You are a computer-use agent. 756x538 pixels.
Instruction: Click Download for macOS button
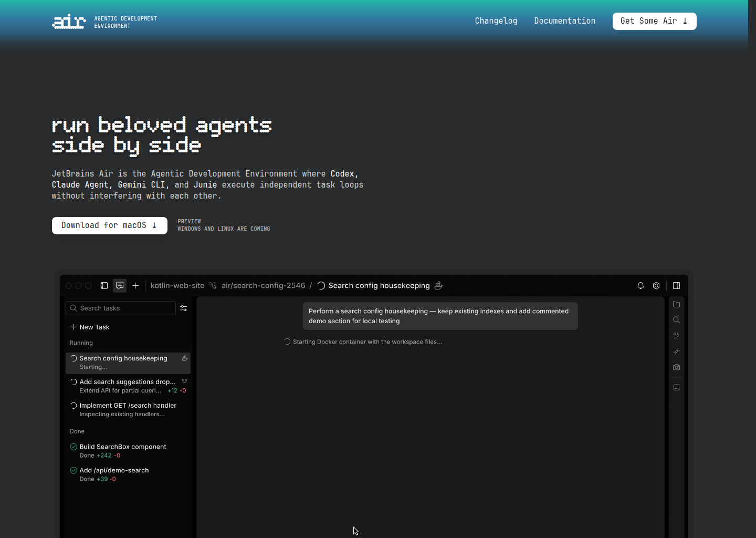tap(110, 225)
